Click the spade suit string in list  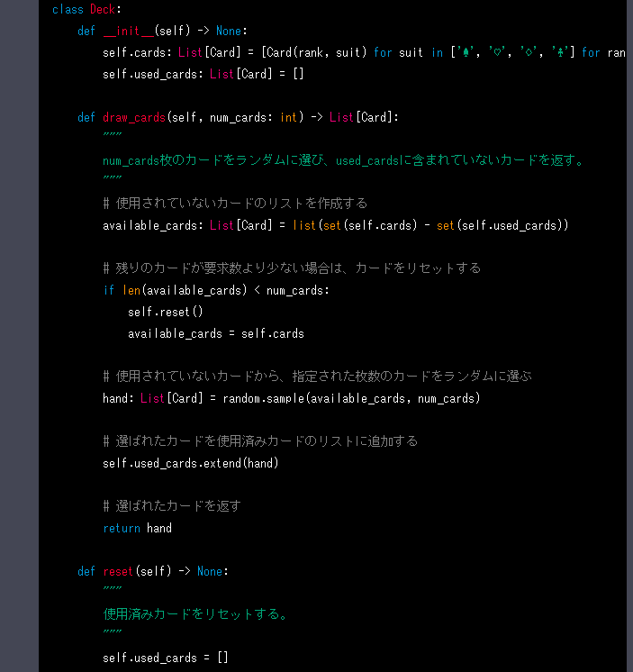[x=466, y=52]
